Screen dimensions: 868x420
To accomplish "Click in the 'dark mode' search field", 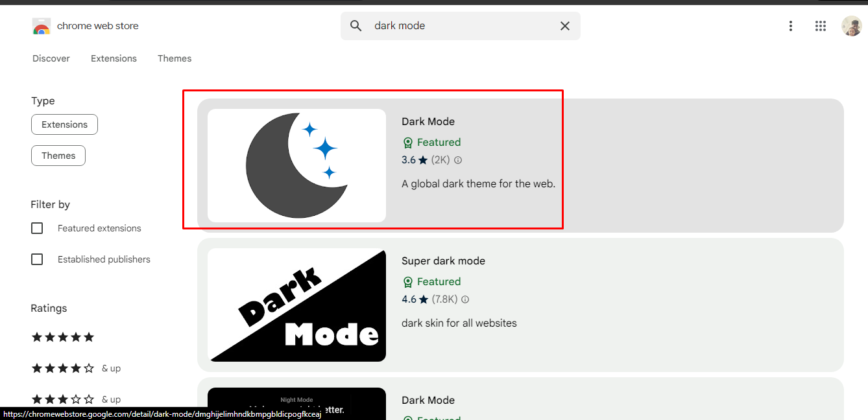I will tap(461, 26).
